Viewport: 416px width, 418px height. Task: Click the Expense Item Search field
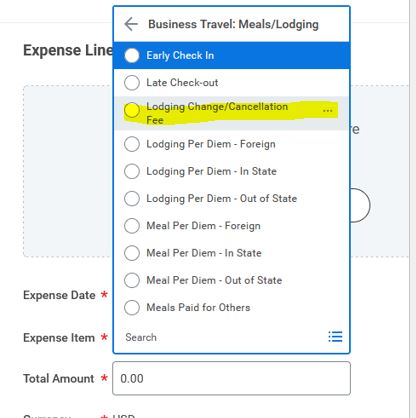coord(220,337)
